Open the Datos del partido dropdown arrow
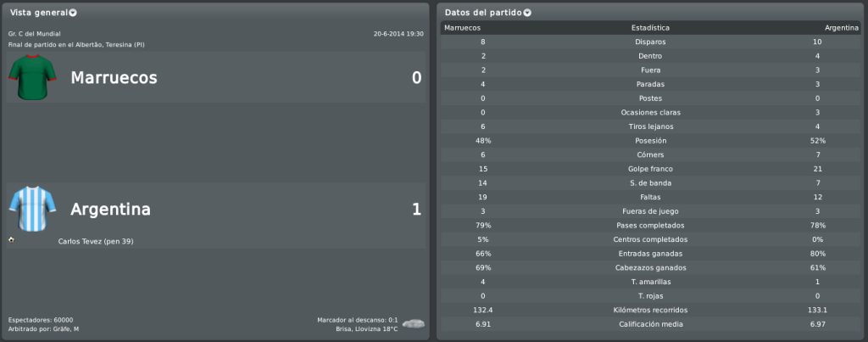This screenshot has width=868, height=342. [527, 13]
